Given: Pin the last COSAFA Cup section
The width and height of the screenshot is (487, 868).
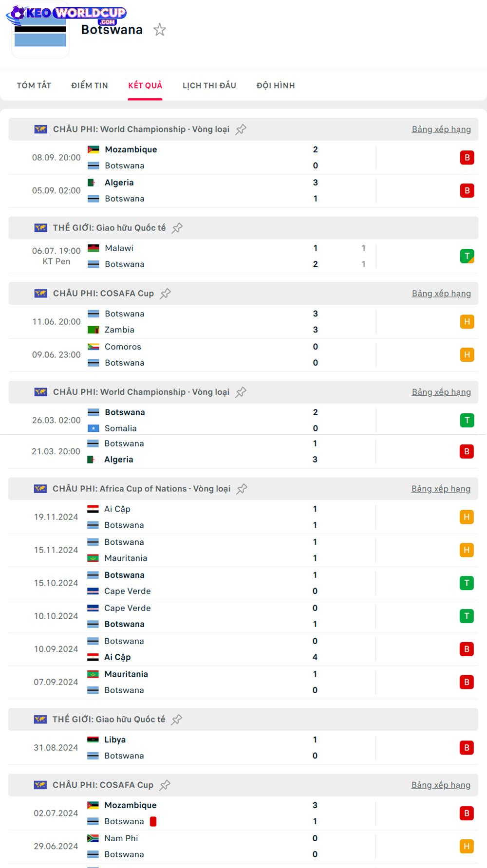Looking at the screenshot, I should [x=165, y=785].
